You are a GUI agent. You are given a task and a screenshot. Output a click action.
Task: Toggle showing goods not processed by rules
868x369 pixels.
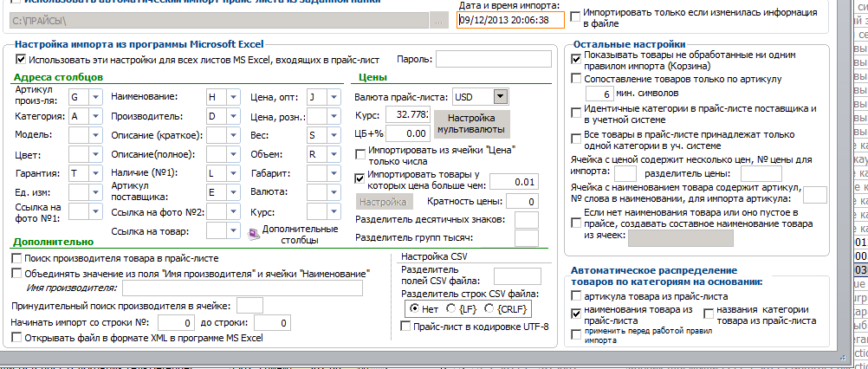[576, 59]
